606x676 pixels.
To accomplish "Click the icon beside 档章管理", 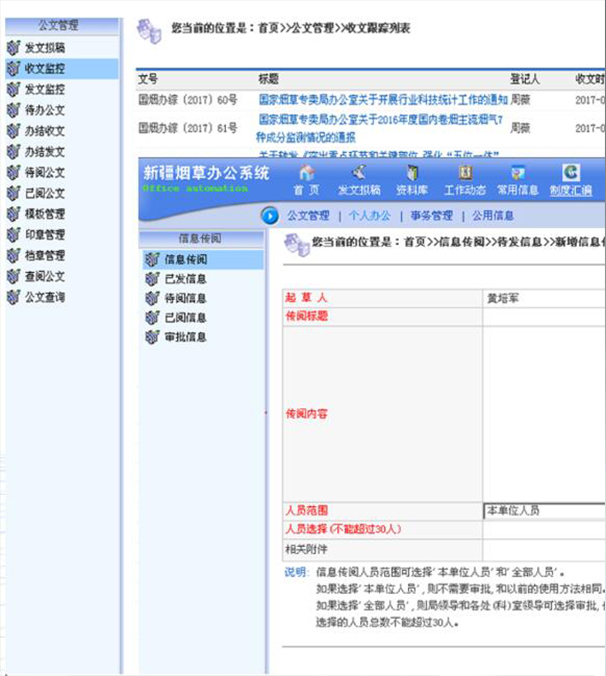I will click(13, 255).
